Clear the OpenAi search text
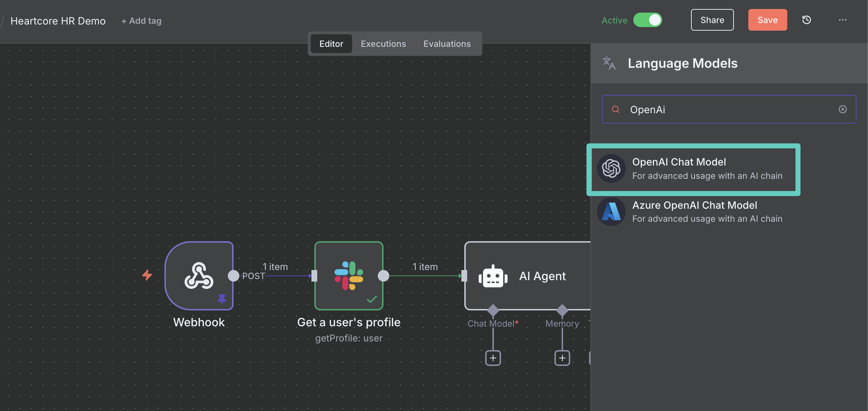 (842, 109)
